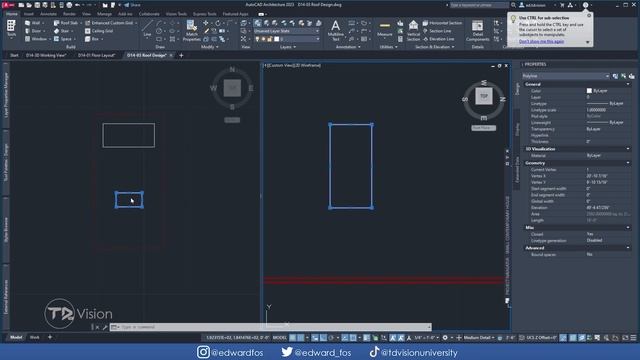
Task: Click the Autodesk App Store cart icon
Action: pos(562,5)
